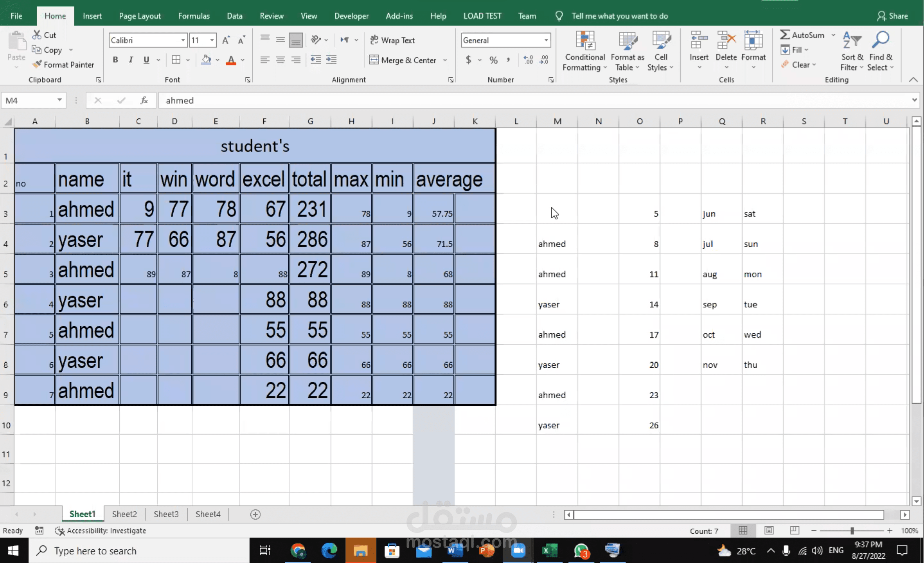Click the Copy icon
Image resolution: width=924 pixels, height=563 pixels.
pos(37,50)
